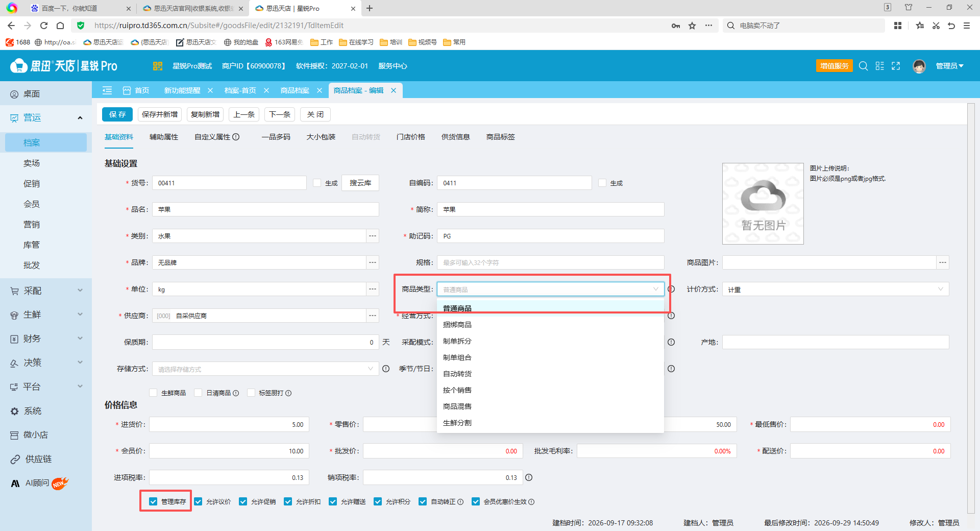980x531 pixels.
Task: Open the 门店价格 tab
Action: tap(411, 137)
